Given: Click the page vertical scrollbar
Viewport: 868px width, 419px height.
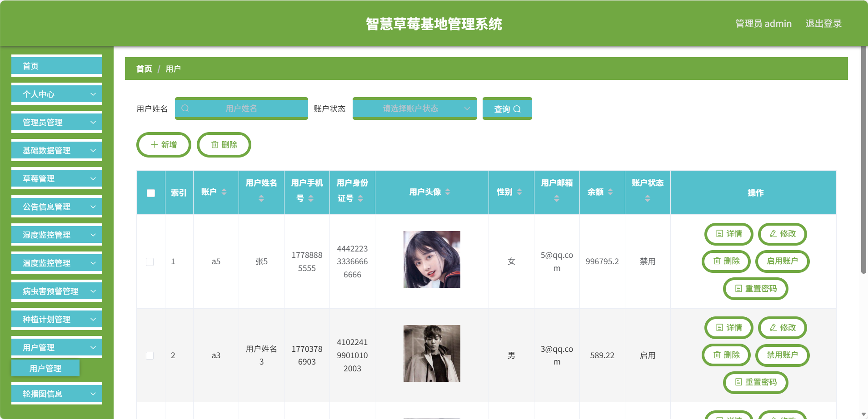Looking at the screenshot, I should tap(863, 159).
